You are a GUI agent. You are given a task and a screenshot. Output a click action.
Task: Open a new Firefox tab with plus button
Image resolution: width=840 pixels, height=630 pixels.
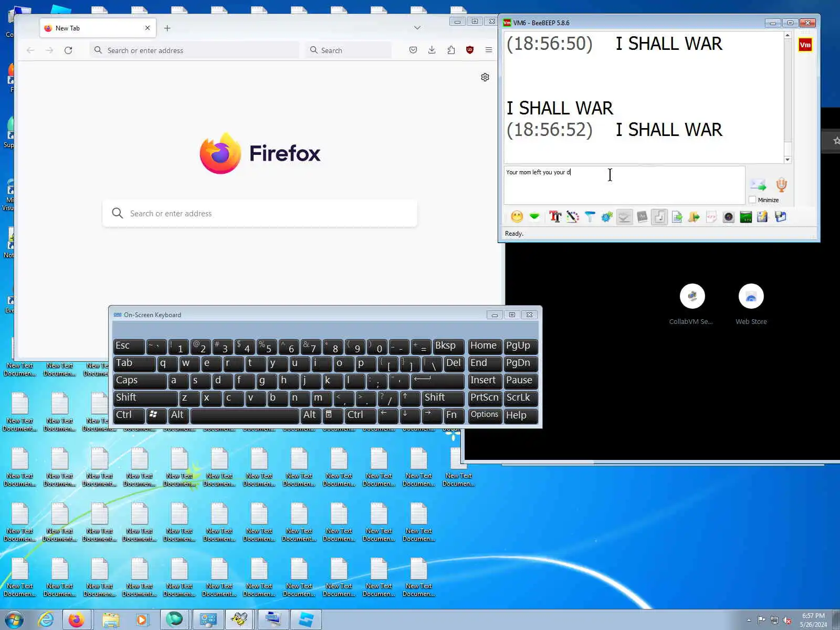click(167, 28)
